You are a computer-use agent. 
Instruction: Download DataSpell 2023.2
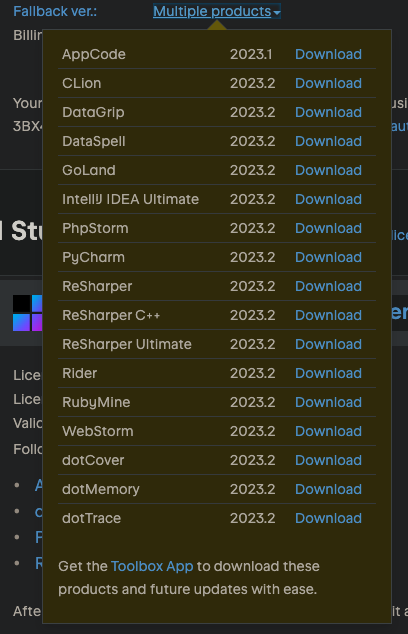[328, 142]
